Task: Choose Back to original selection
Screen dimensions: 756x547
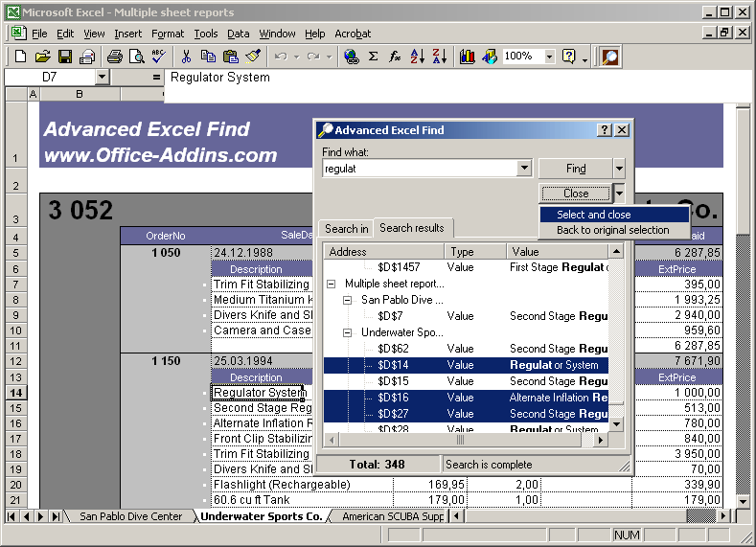Action: pos(614,230)
